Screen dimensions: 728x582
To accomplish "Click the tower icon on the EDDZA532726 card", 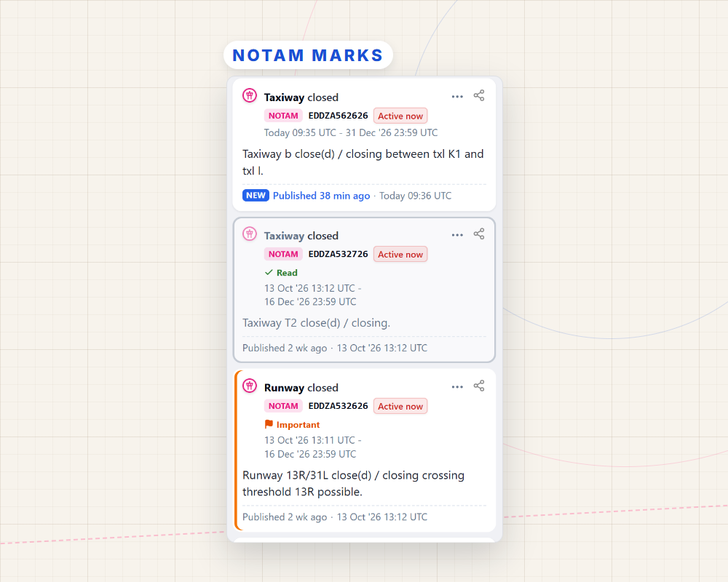I will point(250,234).
